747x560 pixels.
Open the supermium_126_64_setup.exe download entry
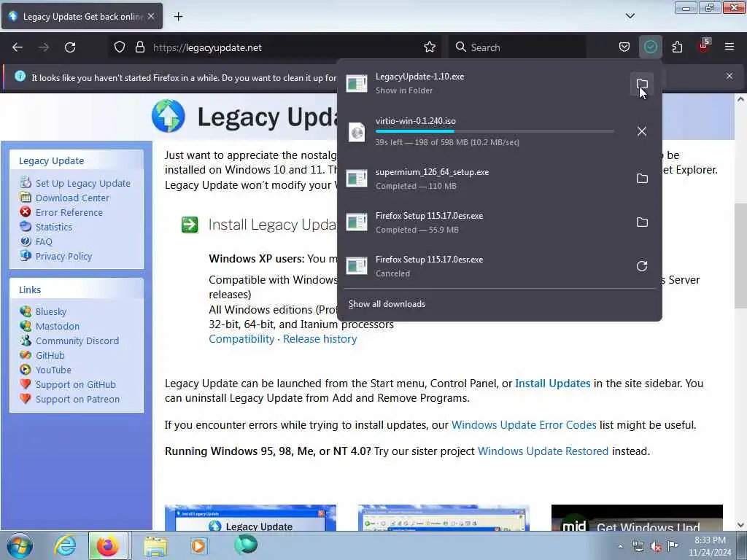point(484,179)
